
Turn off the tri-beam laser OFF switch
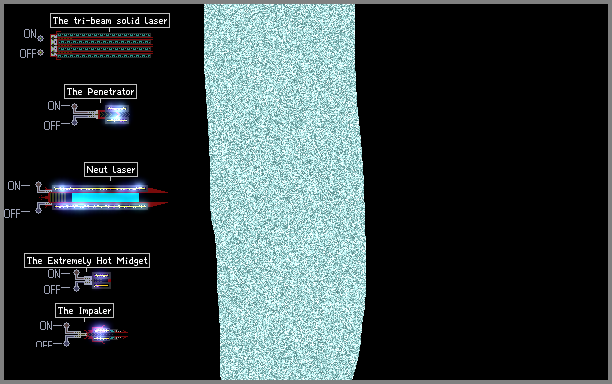(41, 52)
